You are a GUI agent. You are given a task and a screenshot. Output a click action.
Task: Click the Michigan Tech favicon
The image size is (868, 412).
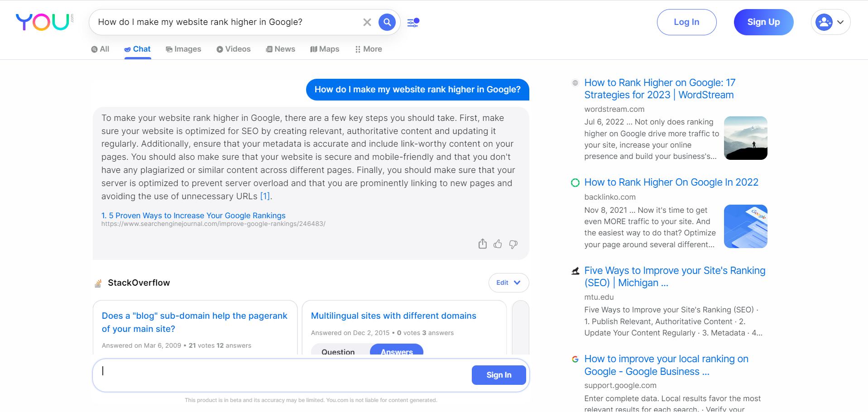tap(575, 271)
